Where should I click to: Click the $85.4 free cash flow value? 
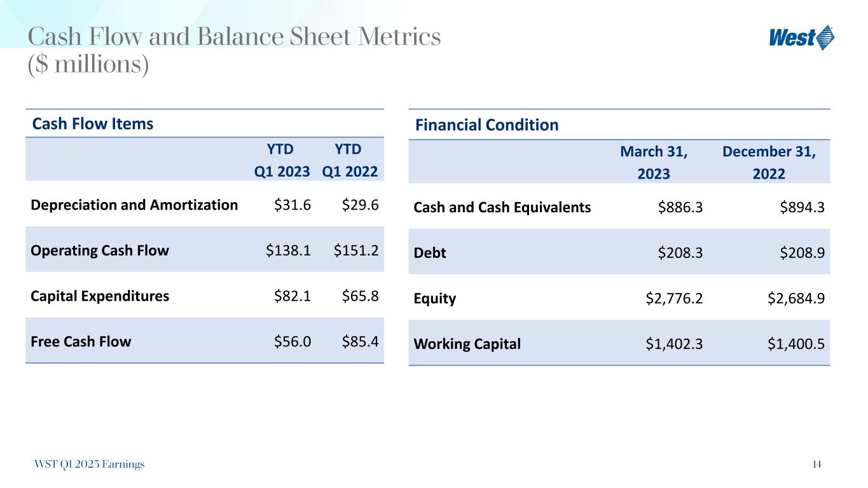coord(360,341)
